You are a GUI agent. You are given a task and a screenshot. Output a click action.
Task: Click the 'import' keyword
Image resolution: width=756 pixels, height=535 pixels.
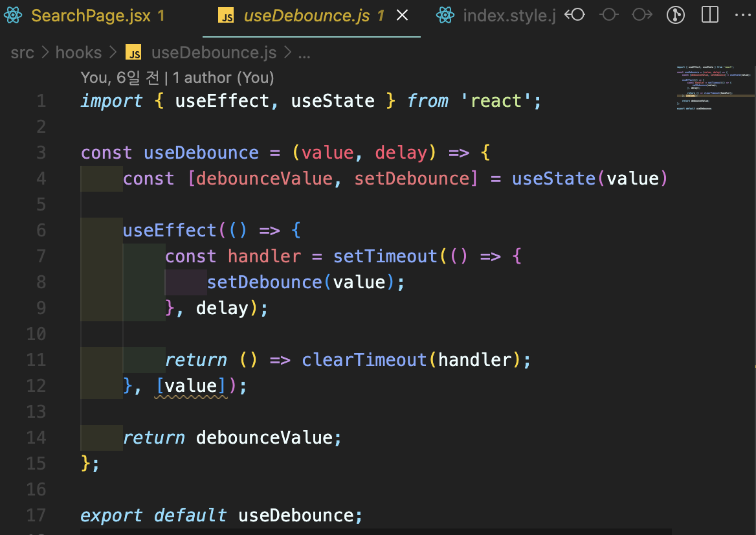click(111, 101)
